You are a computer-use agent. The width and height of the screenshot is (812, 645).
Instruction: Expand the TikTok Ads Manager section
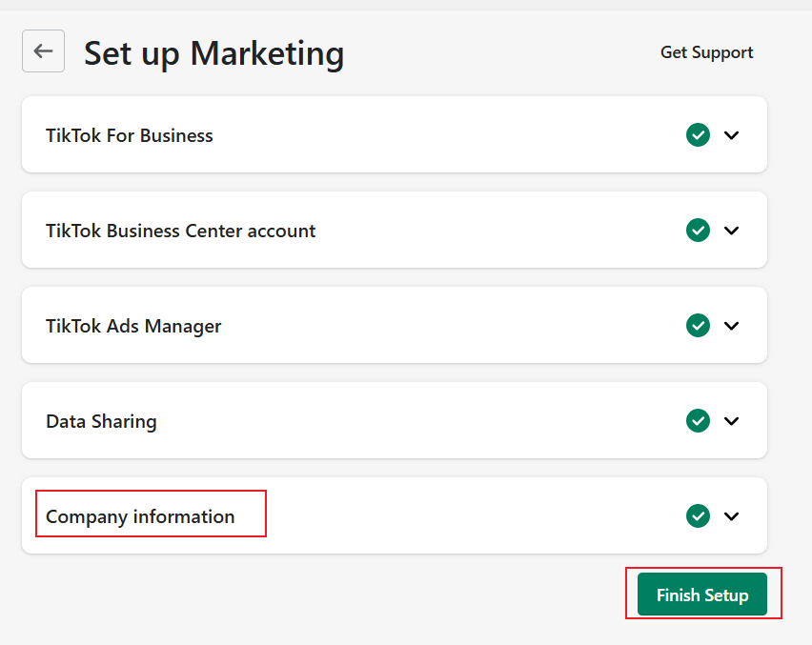click(x=732, y=325)
